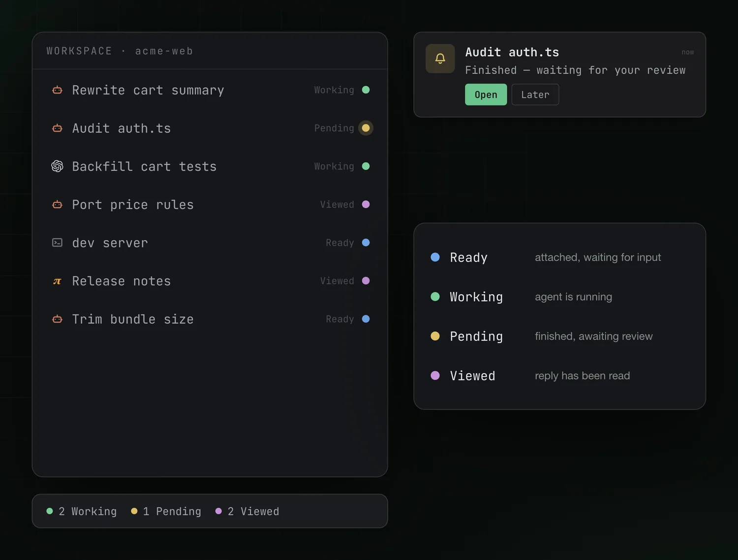Select the Trim bundle size session
The height and width of the screenshot is (560, 738).
click(x=210, y=319)
